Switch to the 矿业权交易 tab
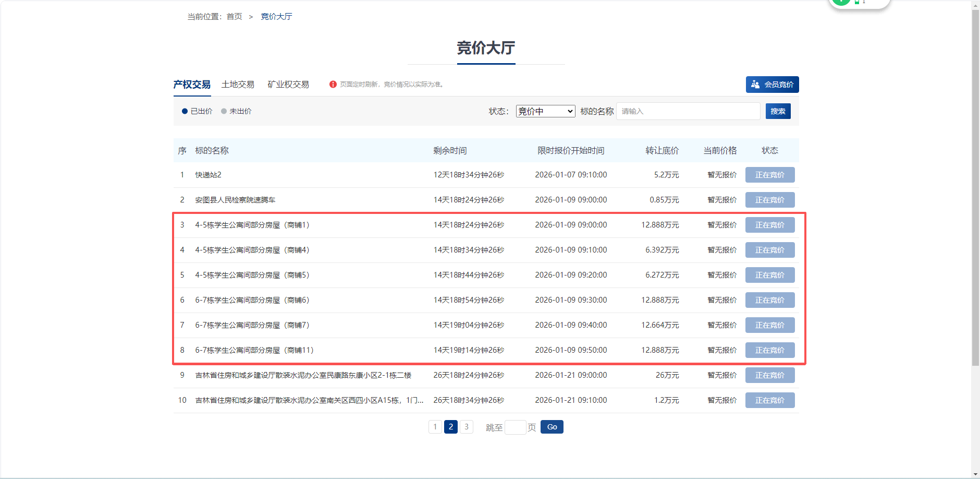The image size is (980, 479). point(288,85)
